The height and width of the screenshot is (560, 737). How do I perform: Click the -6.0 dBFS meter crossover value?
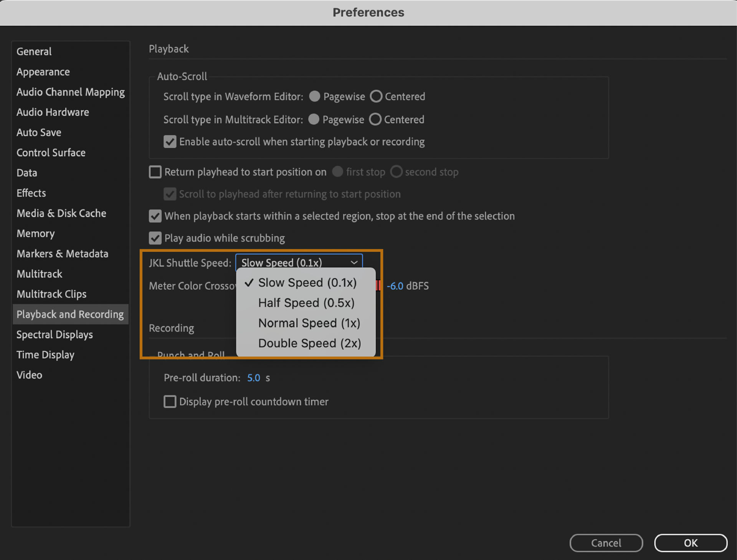point(395,286)
